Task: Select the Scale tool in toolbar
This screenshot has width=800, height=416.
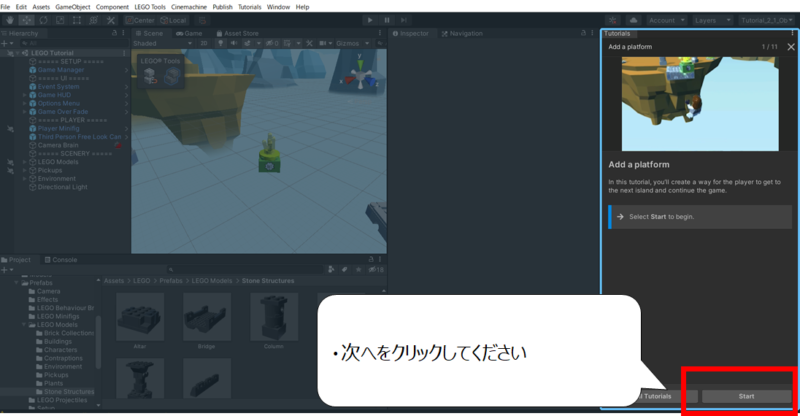Action: [60, 20]
